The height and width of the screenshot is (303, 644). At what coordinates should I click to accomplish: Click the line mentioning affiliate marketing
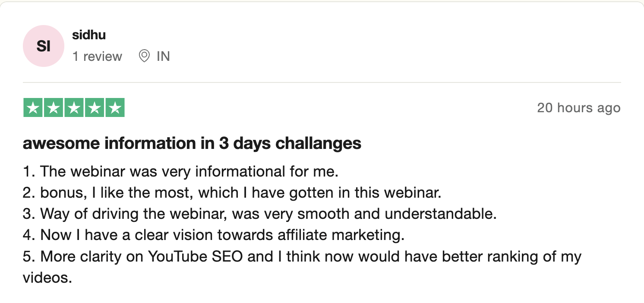pos(213,235)
